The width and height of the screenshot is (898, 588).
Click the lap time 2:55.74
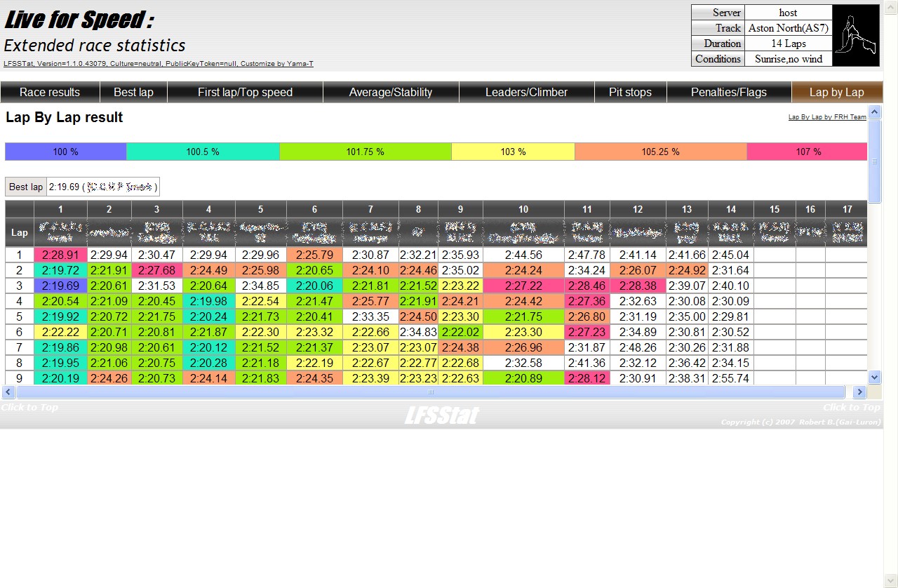731,378
